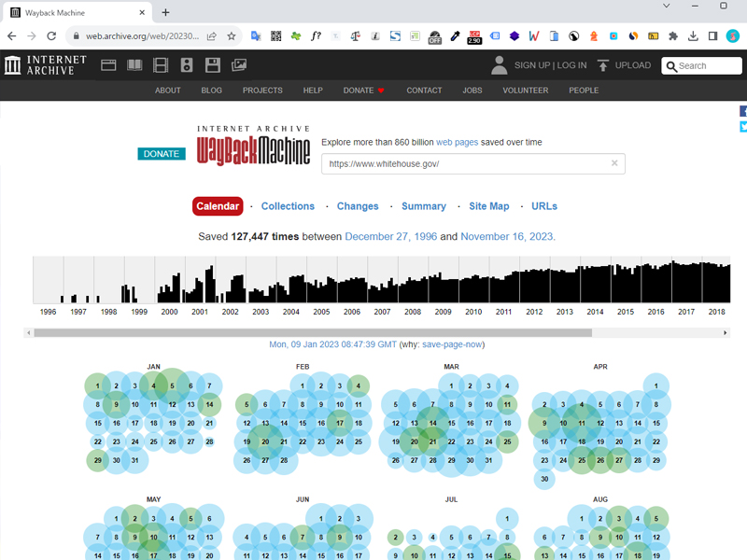
Task: Click the Facebook share icon
Action: [x=743, y=111]
